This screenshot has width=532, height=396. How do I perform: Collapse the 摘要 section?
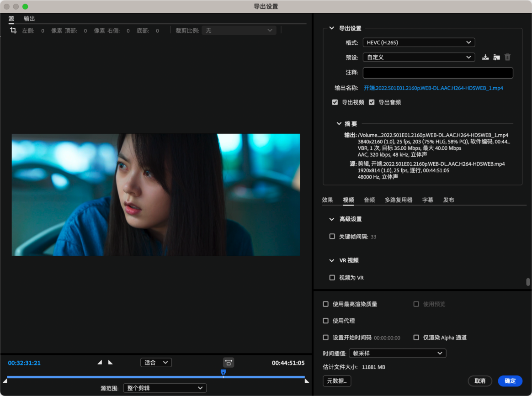click(339, 124)
